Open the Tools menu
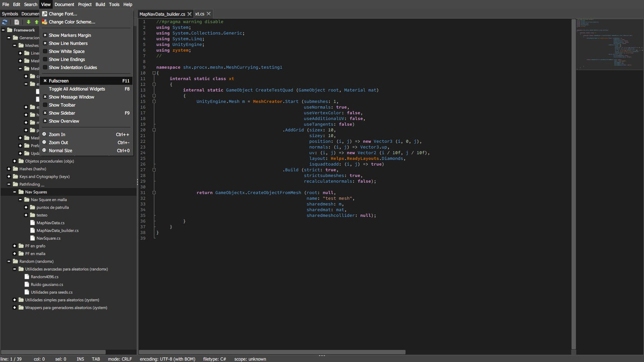Viewport: 644px width, 362px height. (114, 5)
